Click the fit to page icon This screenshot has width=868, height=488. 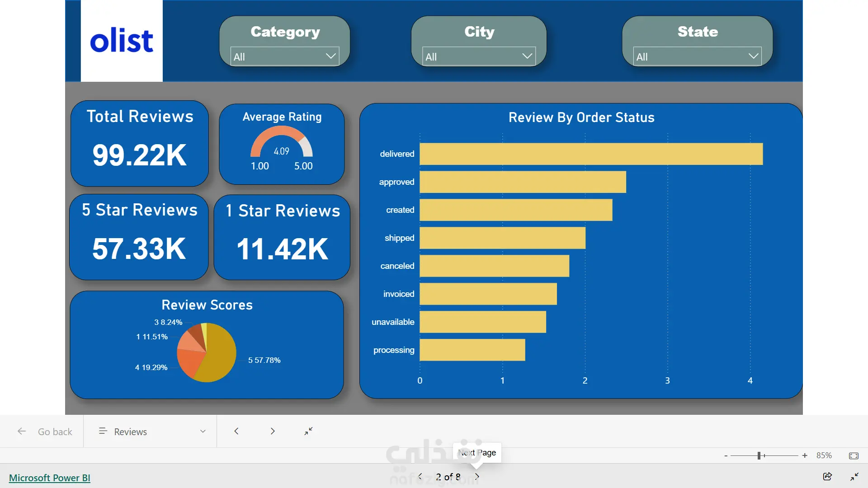pyautogui.click(x=854, y=455)
